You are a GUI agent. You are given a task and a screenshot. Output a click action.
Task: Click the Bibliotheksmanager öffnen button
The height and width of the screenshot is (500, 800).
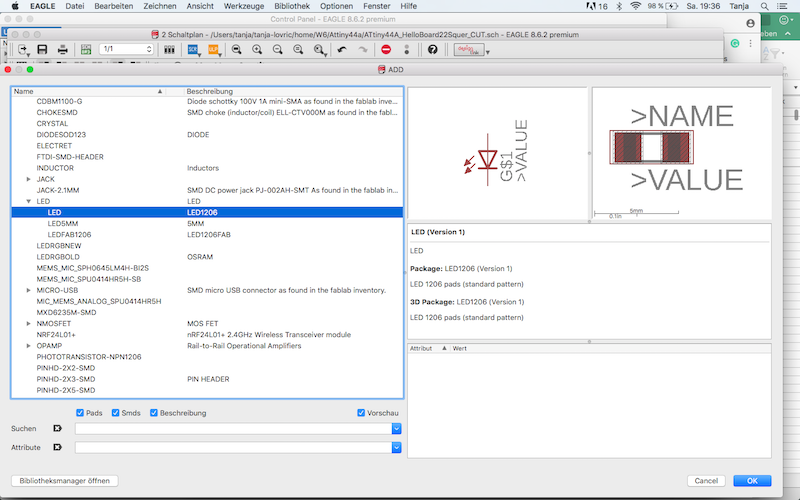[65, 481]
